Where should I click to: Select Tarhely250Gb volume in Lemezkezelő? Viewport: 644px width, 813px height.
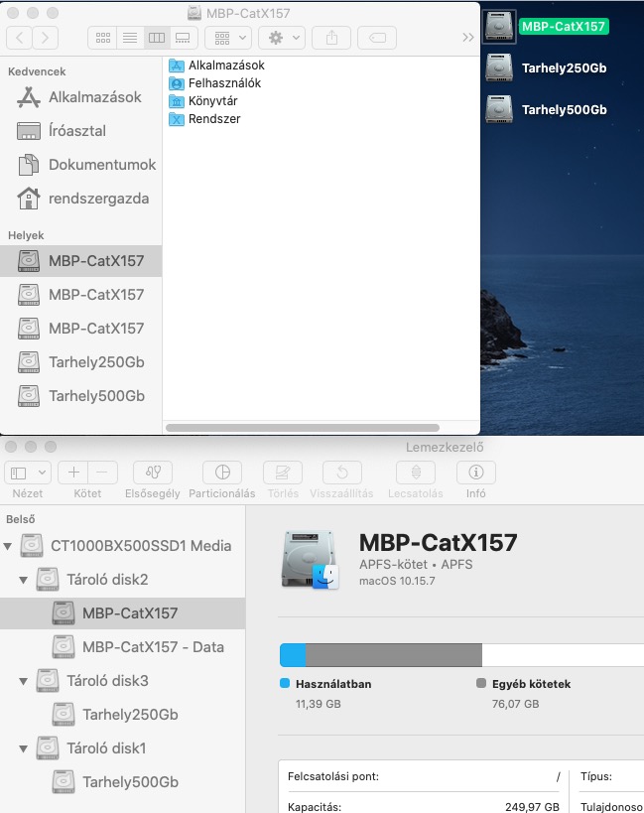(x=122, y=714)
